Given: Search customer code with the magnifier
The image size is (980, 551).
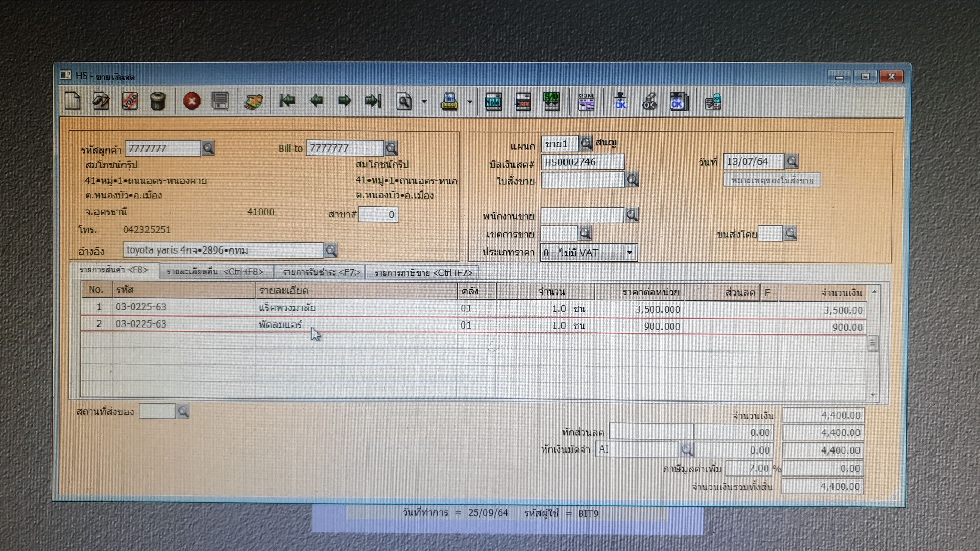Looking at the screenshot, I should click(208, 148).
